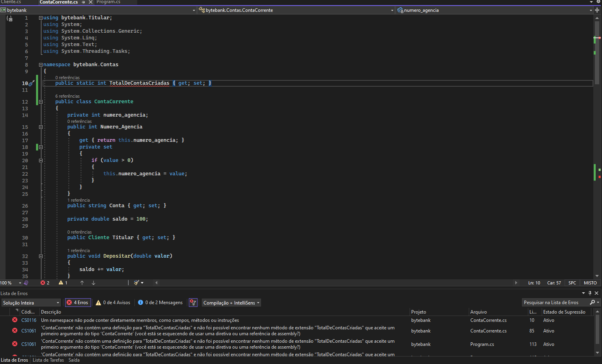Open Solução Inteira scope dropdown
This screenshot has height=364, width=602.
pyautogui.click(x=31, y=303)
